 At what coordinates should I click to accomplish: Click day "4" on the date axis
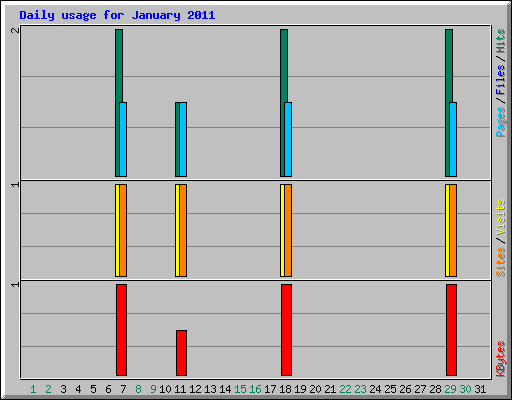pos(78,389)
